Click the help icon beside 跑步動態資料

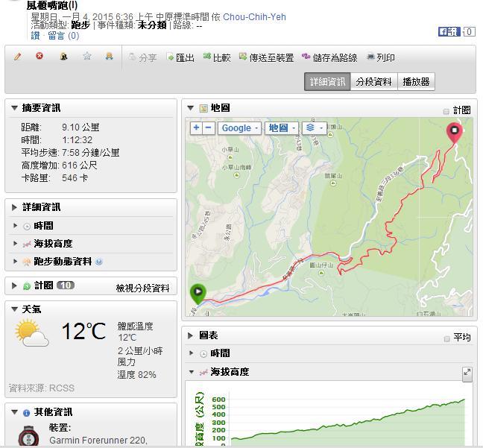[x=99, y=262]
